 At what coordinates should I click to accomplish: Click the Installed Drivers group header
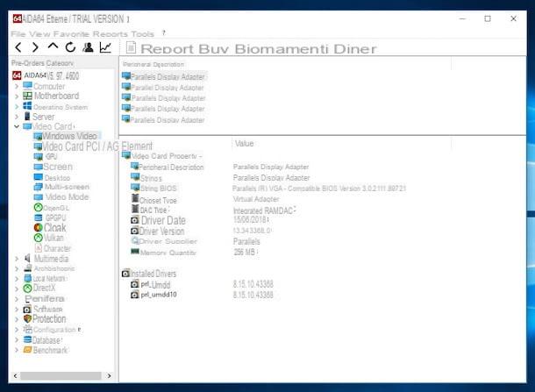click(149, 274)
